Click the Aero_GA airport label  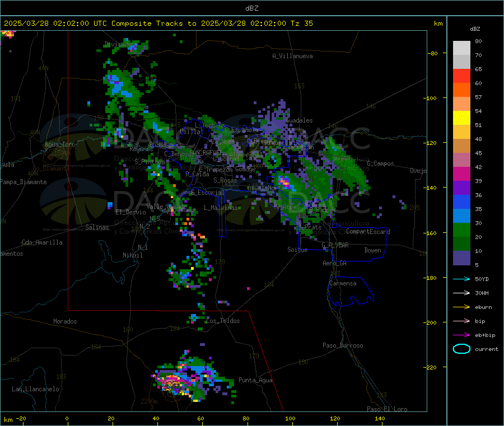click(x=335, y=263)
